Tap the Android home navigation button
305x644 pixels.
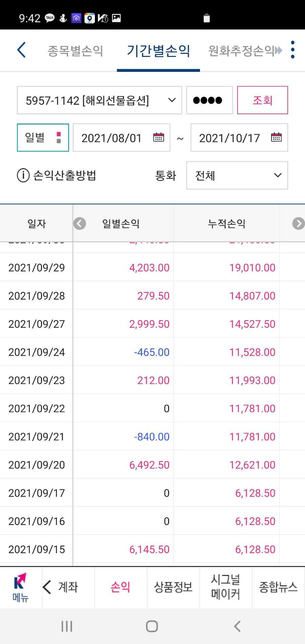(x=152, y=626)
